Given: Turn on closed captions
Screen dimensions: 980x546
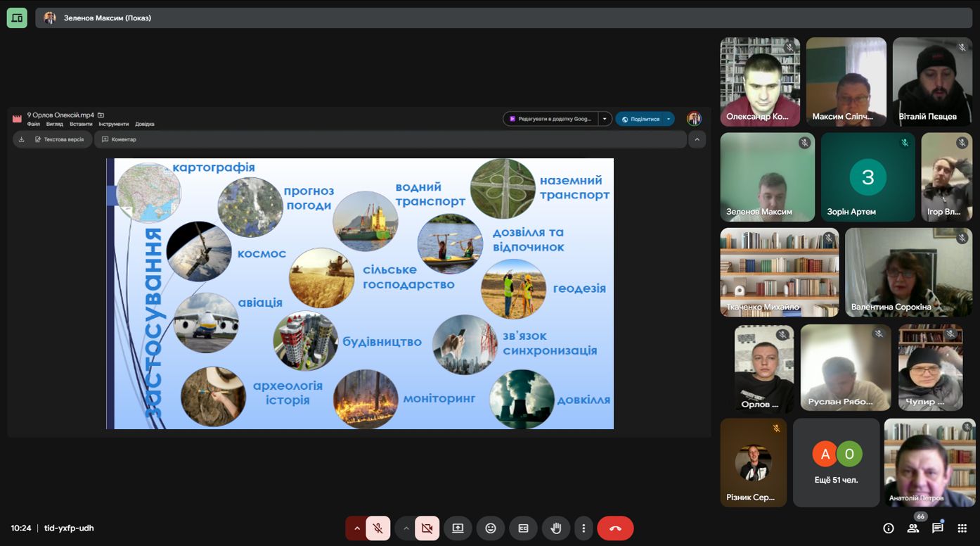Looking at the screenshot, I should [x=523, y=528].
